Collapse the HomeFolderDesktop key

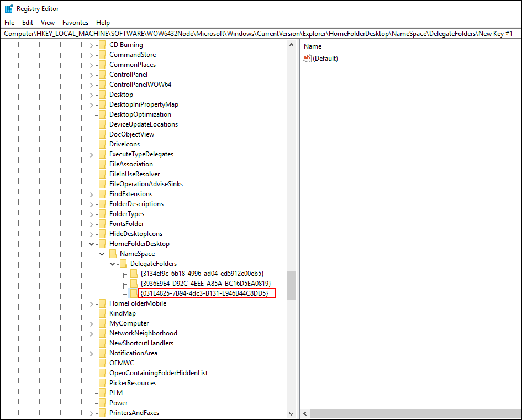92,244
